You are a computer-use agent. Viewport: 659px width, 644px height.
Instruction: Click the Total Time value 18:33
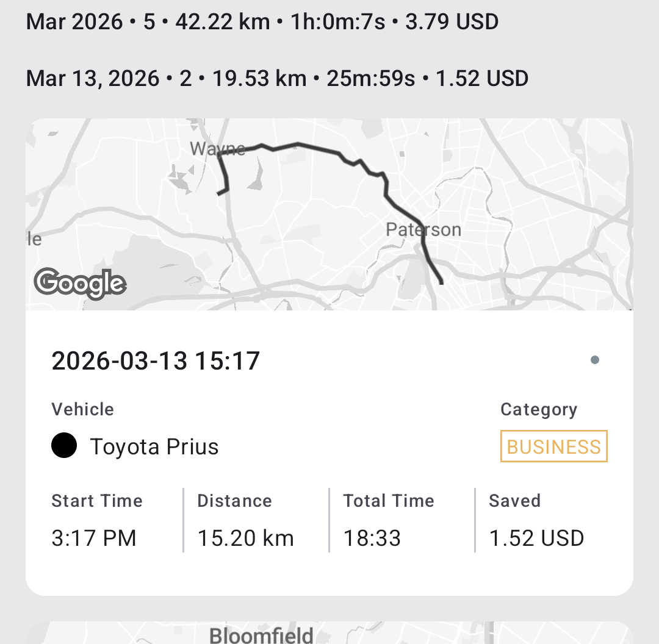[372, 538]
